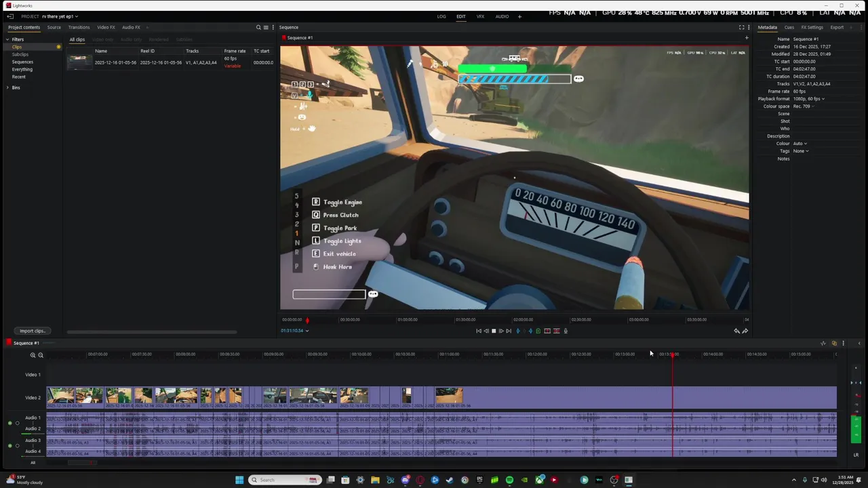Screen dimensions: 868x488
Task: Open the voice-over microphone tool
Action: click(566, 331)
